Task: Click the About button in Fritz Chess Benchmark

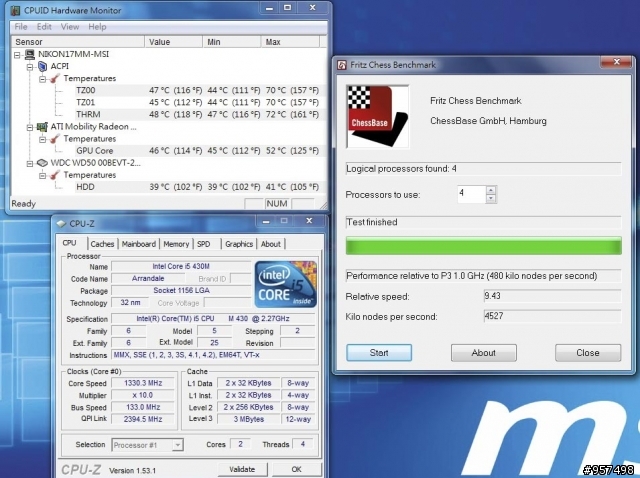Action: click(484, 353)
